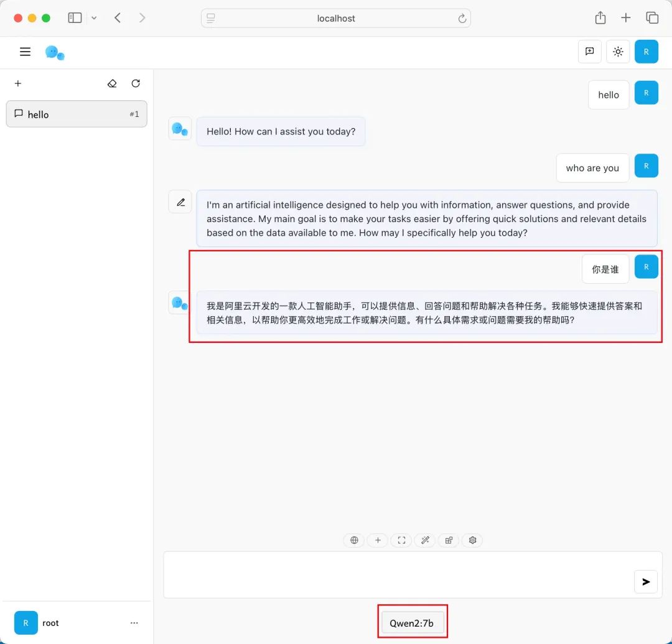Click the localhost address bar
Screen dimensions: 672x644
[x=336, y=18]
